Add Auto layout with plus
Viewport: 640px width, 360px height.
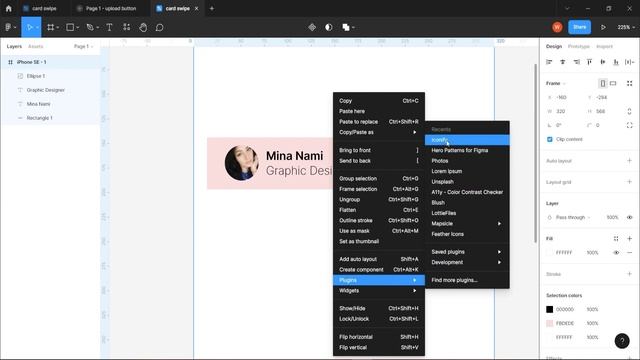tap(629, 160)
